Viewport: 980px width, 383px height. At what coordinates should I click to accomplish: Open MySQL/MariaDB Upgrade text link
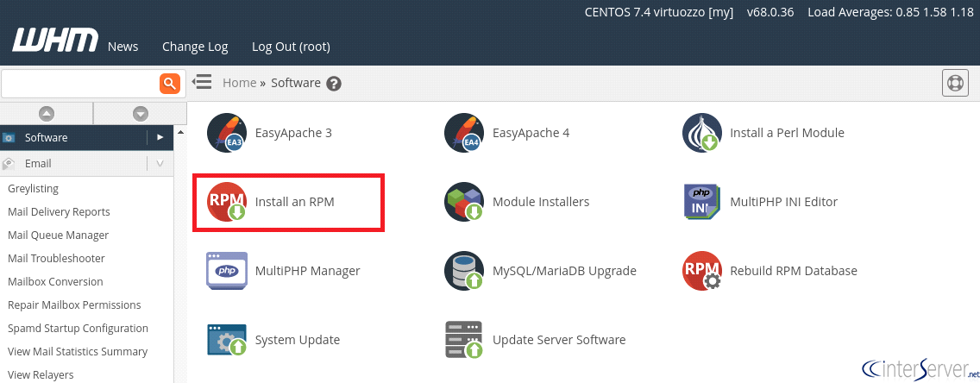(564, 271)
